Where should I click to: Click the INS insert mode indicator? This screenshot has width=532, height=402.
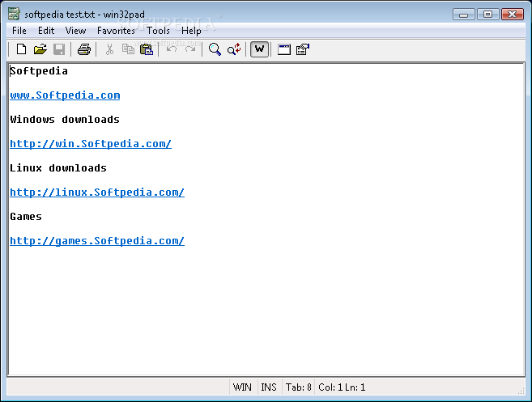(x=269, y=387)
